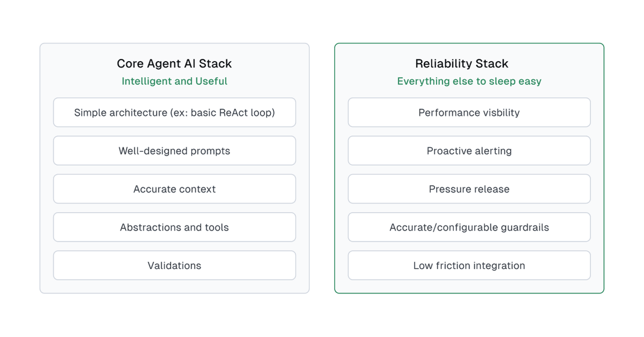
Task: Select the green Intelligent and Useful subtitle
Action: click(x=174, y=81)
